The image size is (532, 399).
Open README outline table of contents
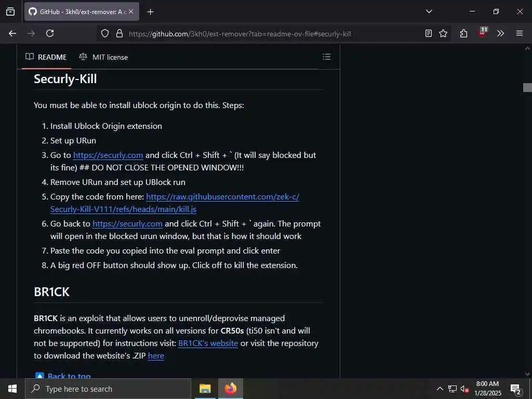click(326, 57)
